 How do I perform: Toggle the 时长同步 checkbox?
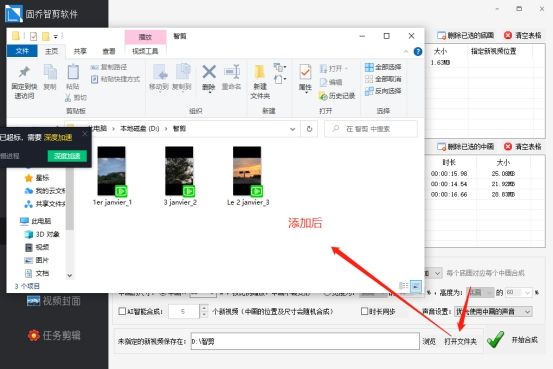364,311
